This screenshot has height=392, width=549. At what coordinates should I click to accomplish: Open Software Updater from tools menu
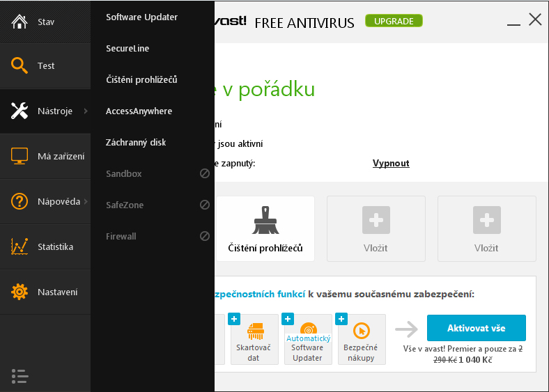[x=142, y=17]
